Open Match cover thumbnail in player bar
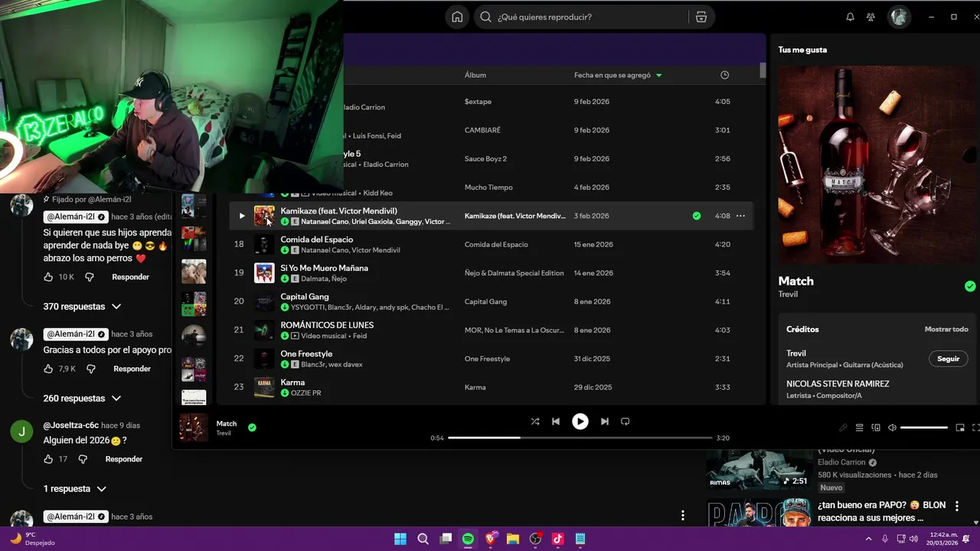This screenshot has height=551, width=980. click(x=194, y=428)
